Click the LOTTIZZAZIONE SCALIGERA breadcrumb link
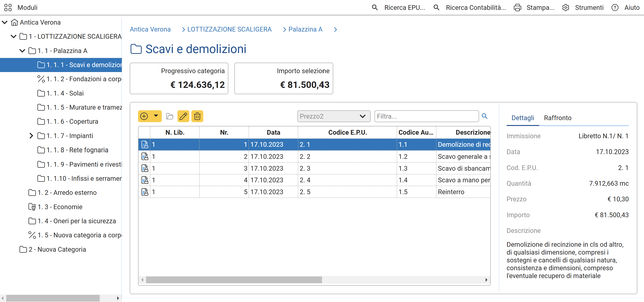The width and height of the screenshot is (644, 302). (x=229, y=30)
